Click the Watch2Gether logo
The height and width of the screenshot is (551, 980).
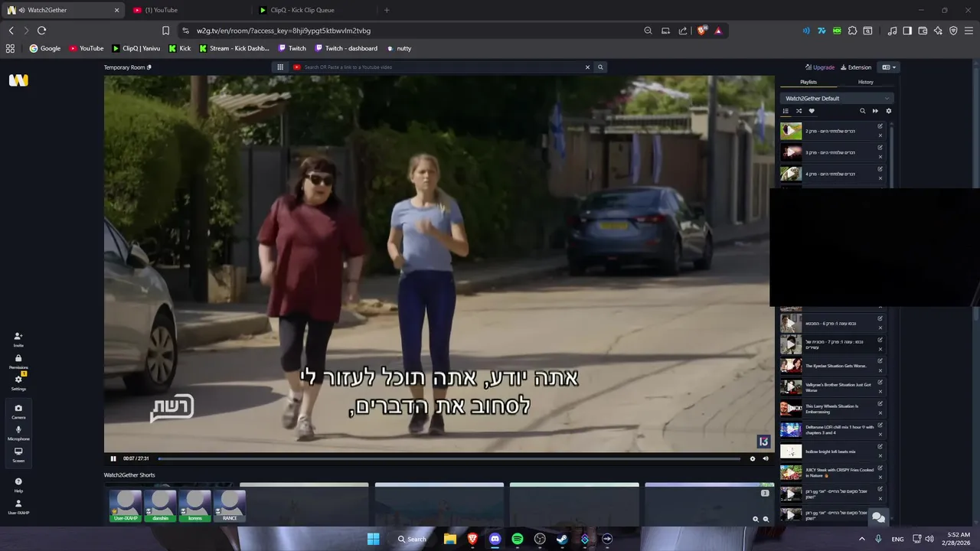point(18,80)
